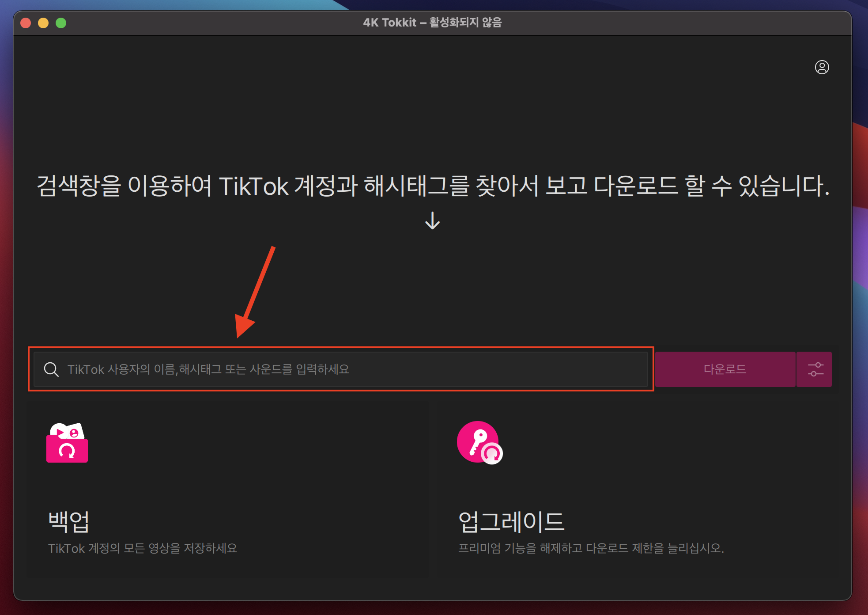Click the premium features upgrade description
This screenshot has width=868, height=615.
(x=591, y=548)
